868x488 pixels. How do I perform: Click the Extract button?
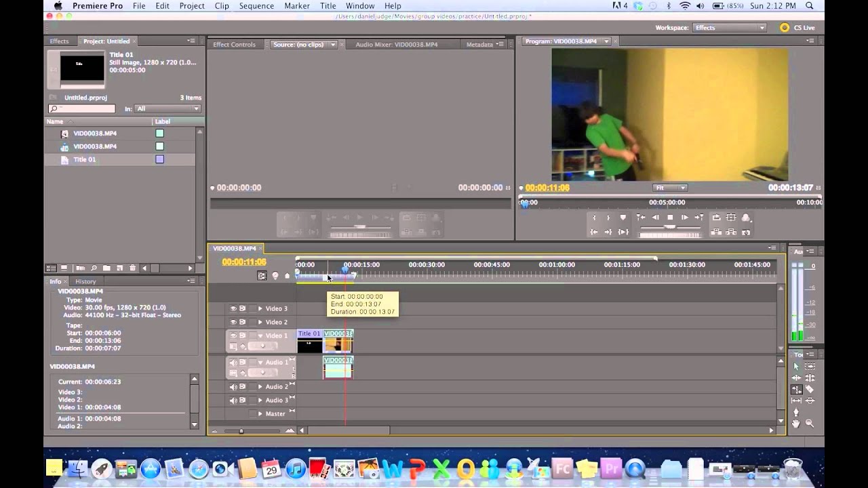pos(730,232)
